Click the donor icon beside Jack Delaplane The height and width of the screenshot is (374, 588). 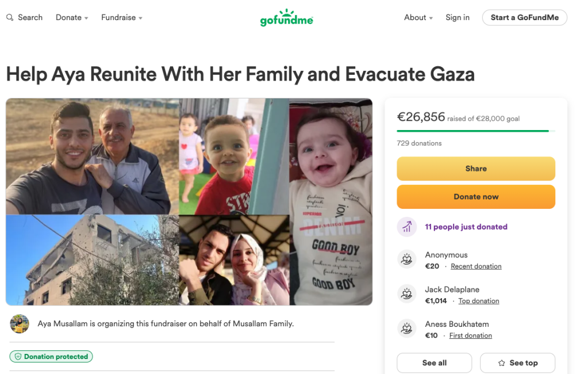coord(407,295)
